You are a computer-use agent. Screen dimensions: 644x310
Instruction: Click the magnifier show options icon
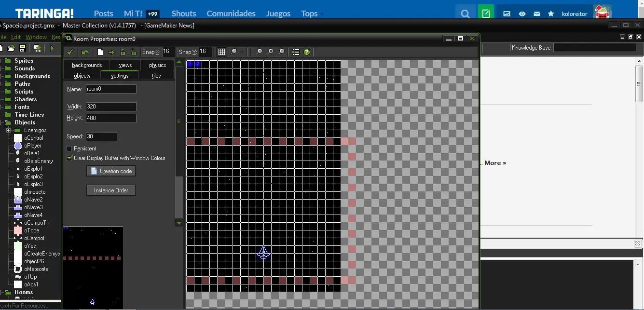(x=233, y=52)
